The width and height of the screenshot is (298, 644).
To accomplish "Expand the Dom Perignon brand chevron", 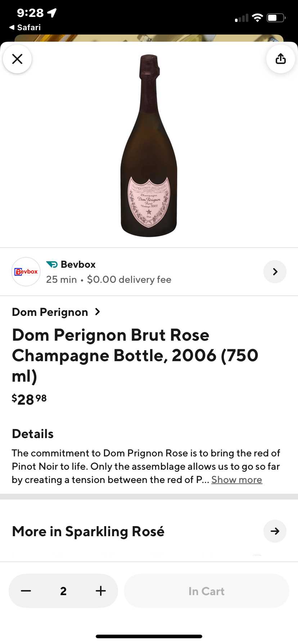I will coord(97,312).
